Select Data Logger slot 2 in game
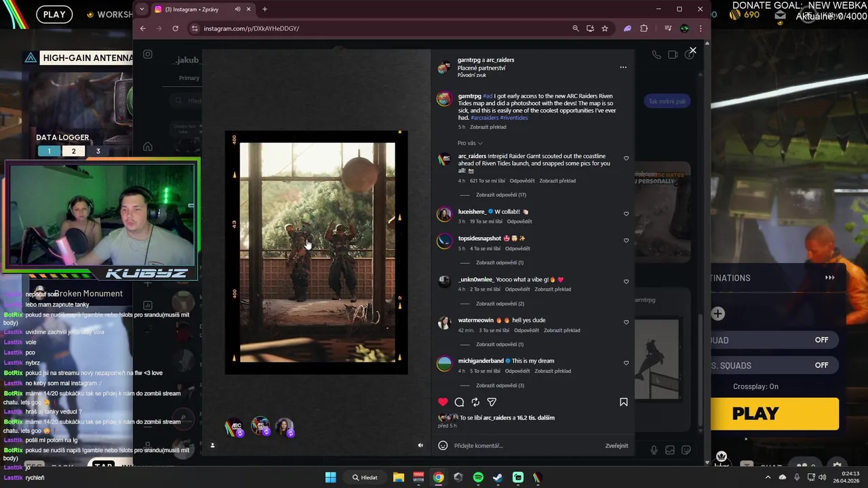This screenshot has height=488, width=868. tap(74, 151)
